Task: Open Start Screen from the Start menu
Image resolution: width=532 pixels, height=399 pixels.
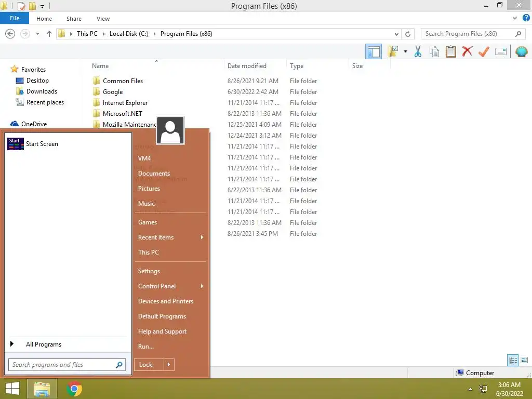Action: tap(68, 144)
